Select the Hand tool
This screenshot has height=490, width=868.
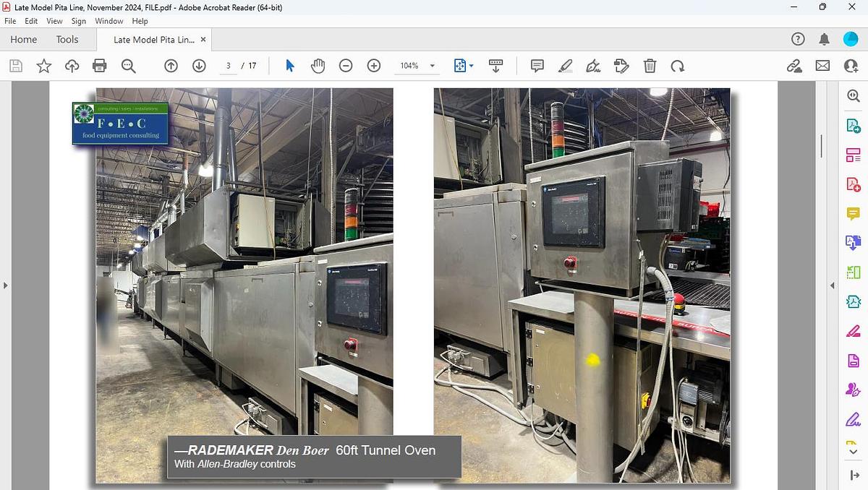(x=318, y=65)
